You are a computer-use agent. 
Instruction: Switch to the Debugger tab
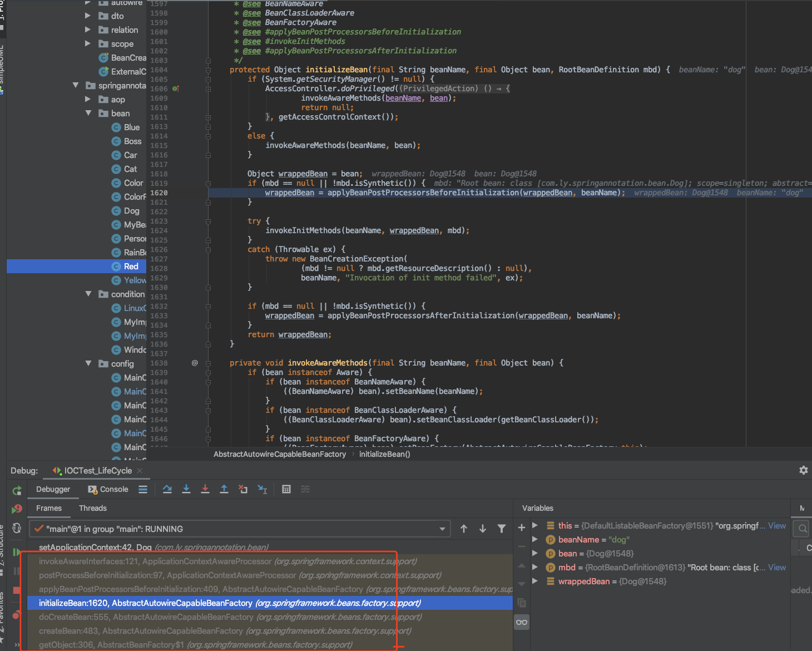53,489
